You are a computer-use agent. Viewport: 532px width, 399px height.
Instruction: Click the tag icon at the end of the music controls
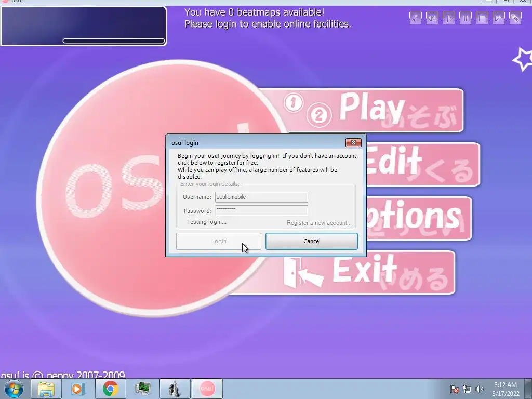pos(515,18)
